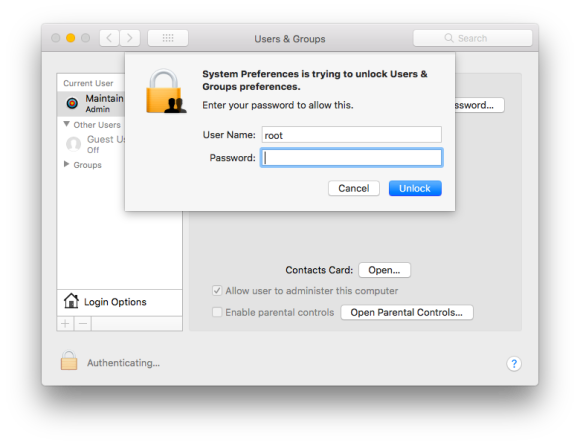Open Login Options

(119, 302)
